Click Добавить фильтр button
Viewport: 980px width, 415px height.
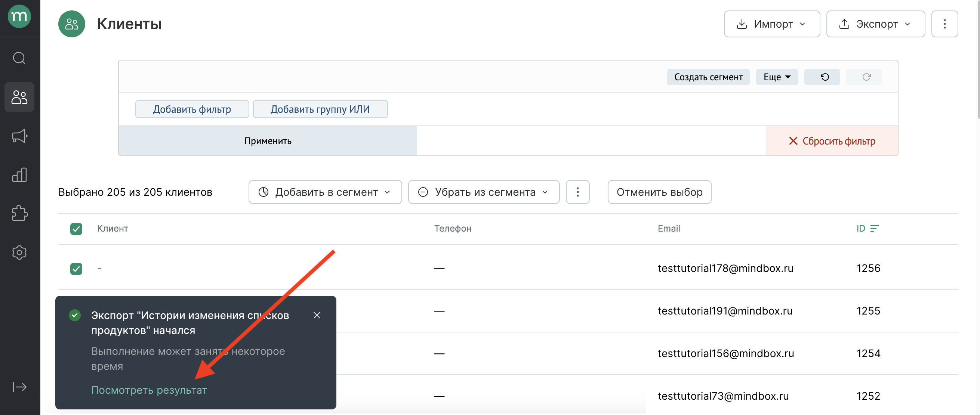click(x=192, y=109)
